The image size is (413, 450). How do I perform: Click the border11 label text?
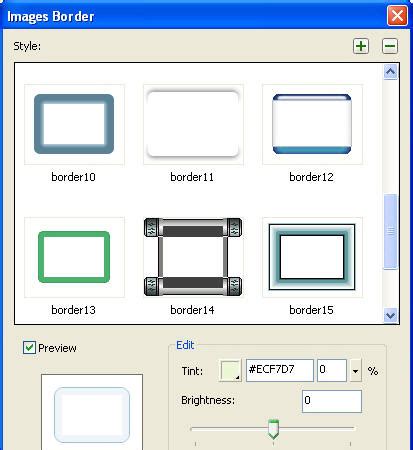point(192,177)
